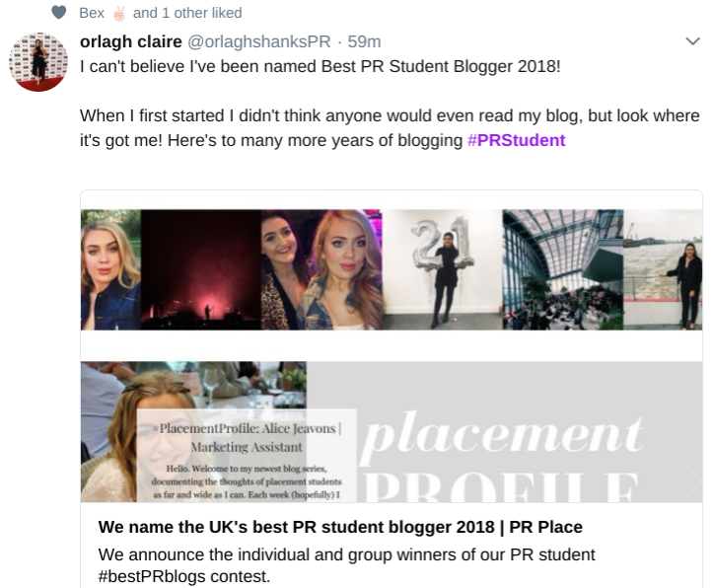
Task: Open the #PRStudent hashtag
Action: pos(516,140)
